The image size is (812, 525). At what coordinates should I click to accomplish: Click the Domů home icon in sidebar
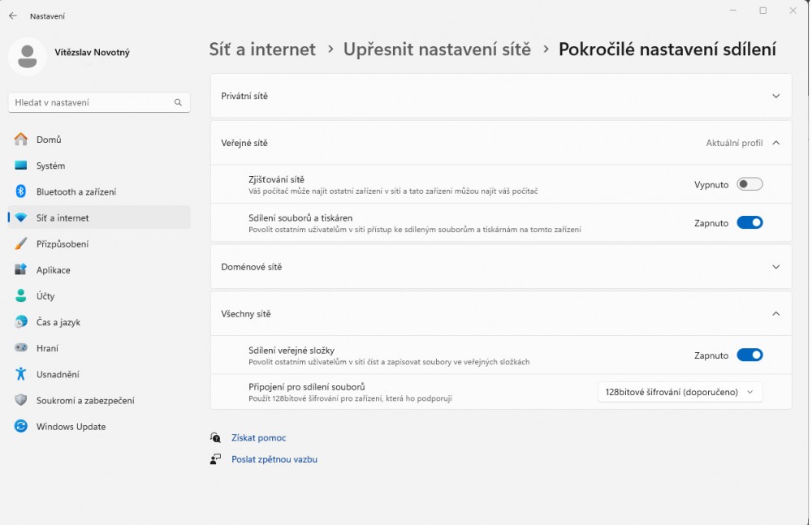click(21, 140)
